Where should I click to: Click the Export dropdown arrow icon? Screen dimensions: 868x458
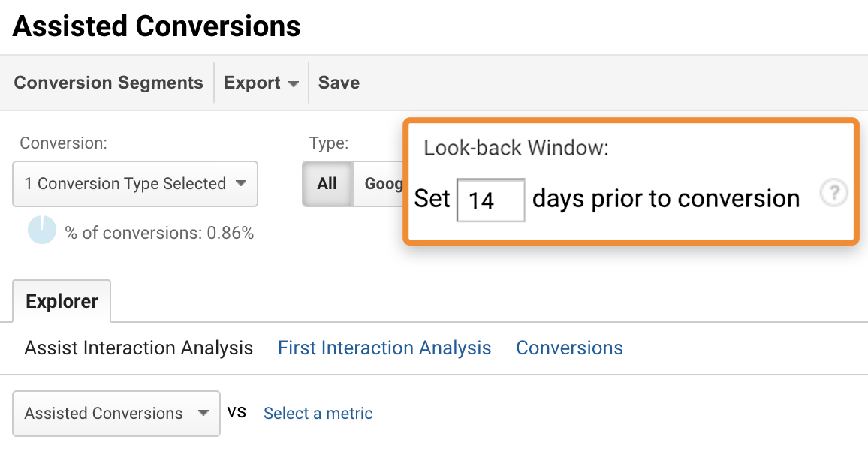click(x=293, y=83)
